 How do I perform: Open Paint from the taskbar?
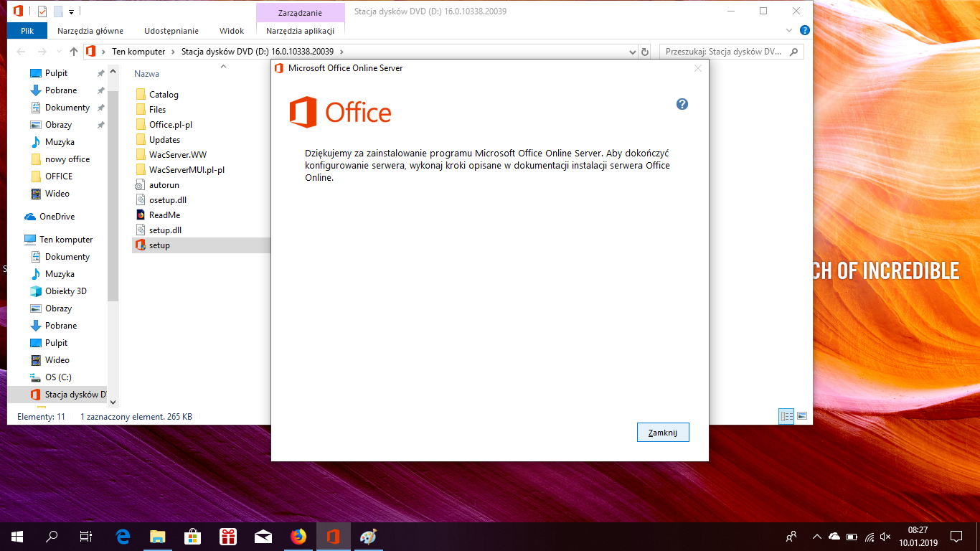point(368,536)
